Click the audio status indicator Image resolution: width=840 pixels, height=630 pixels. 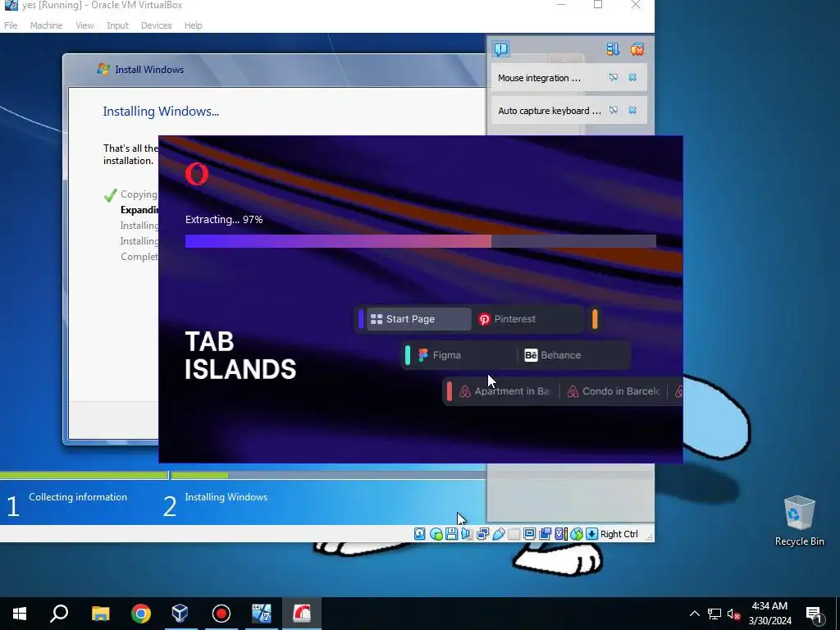[467, 533]
